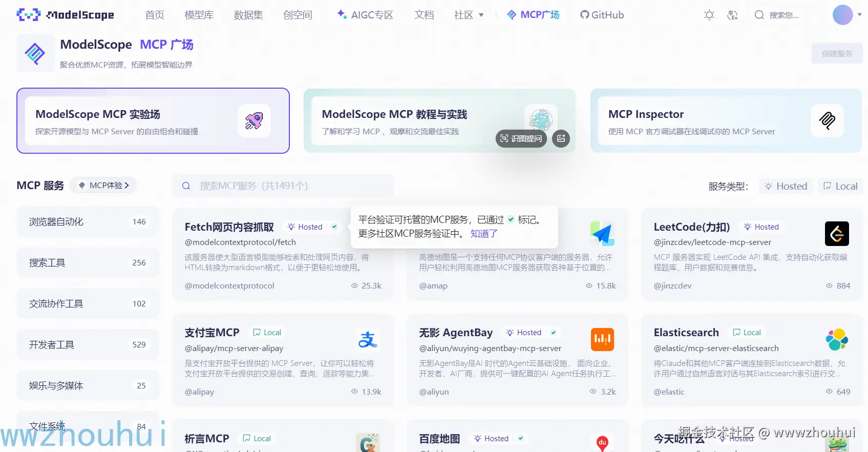The height and width of the screenshot is (452, 868).
Task: Dismiss the tooltip with 知道了
Action: coord(484,234)
